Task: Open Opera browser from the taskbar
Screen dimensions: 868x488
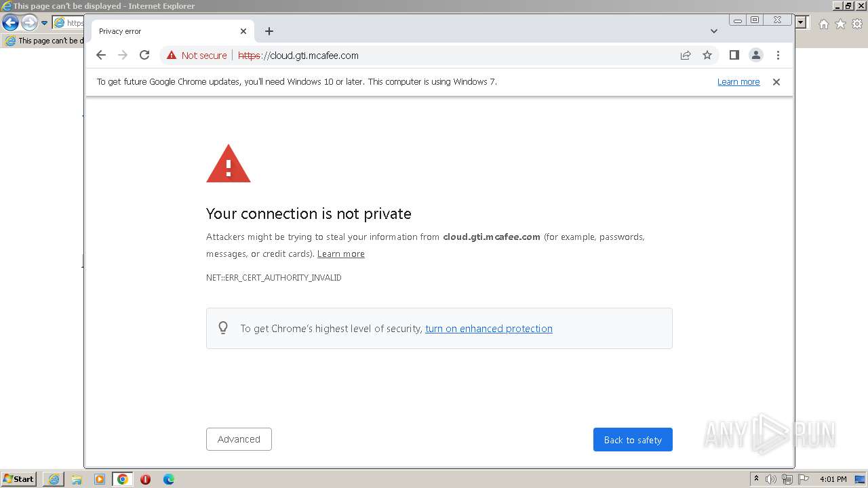Action: 145,479
